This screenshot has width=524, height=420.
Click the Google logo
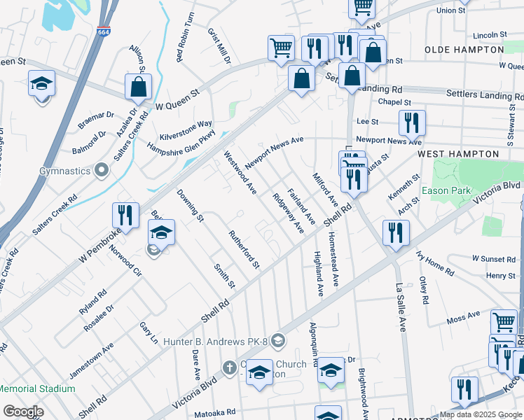[x=23, y=412]
